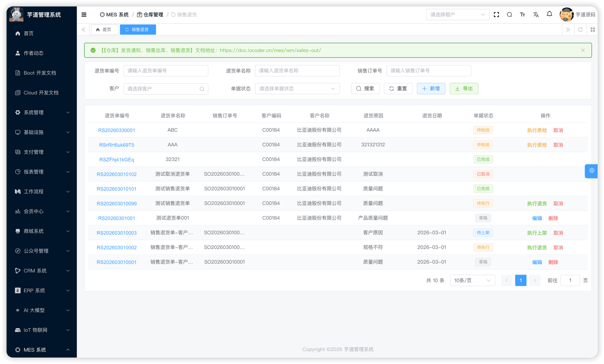Screen dimensions: 604x364
Task: Click 执行上架 on row RS202603010003
Action: [x=537, y=233]
